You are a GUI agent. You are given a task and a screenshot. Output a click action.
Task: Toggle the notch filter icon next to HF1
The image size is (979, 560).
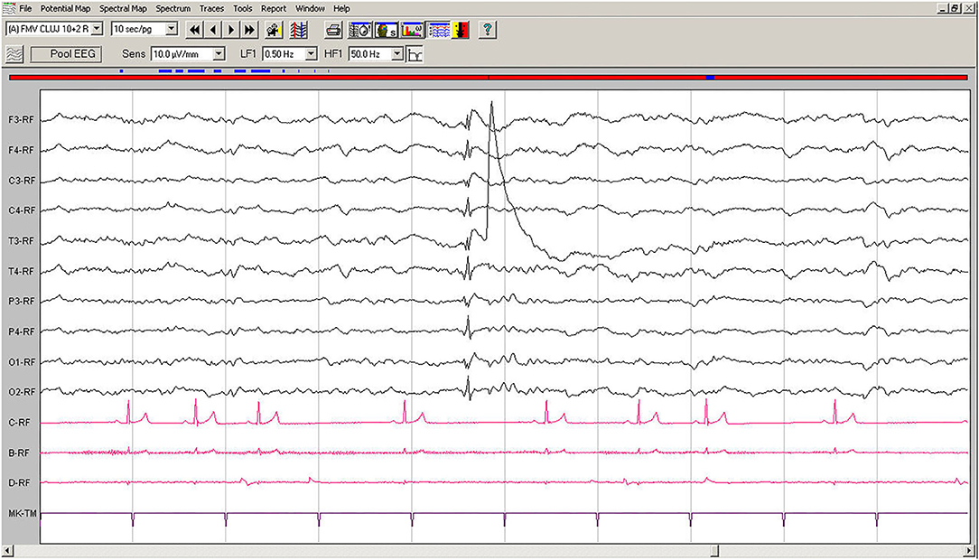(415, 54)
